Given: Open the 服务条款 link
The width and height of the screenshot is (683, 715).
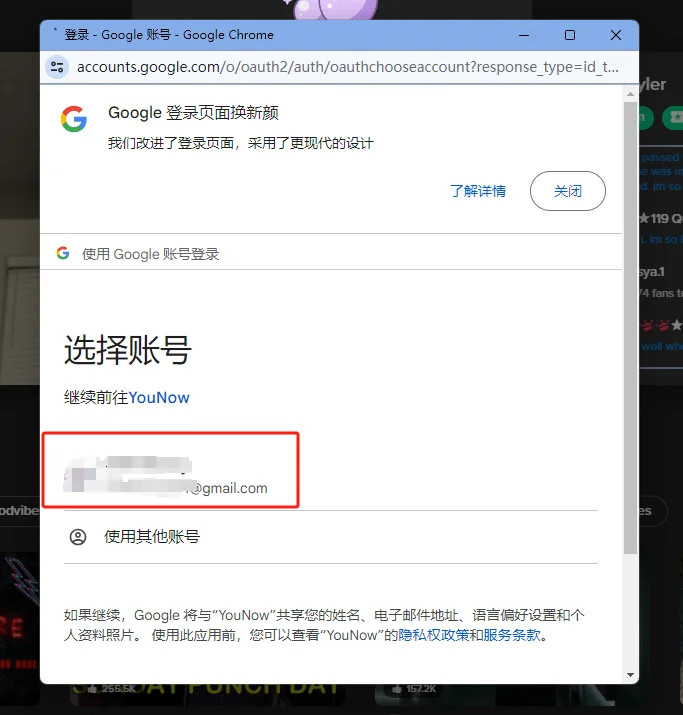Looking at the screenshot, I should tap(512, 635).
